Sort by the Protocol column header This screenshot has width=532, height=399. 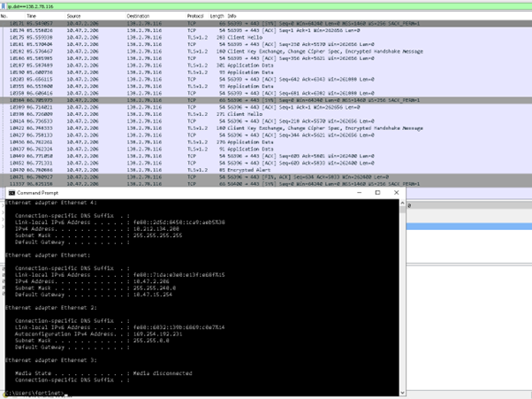(x=195, y=16)
